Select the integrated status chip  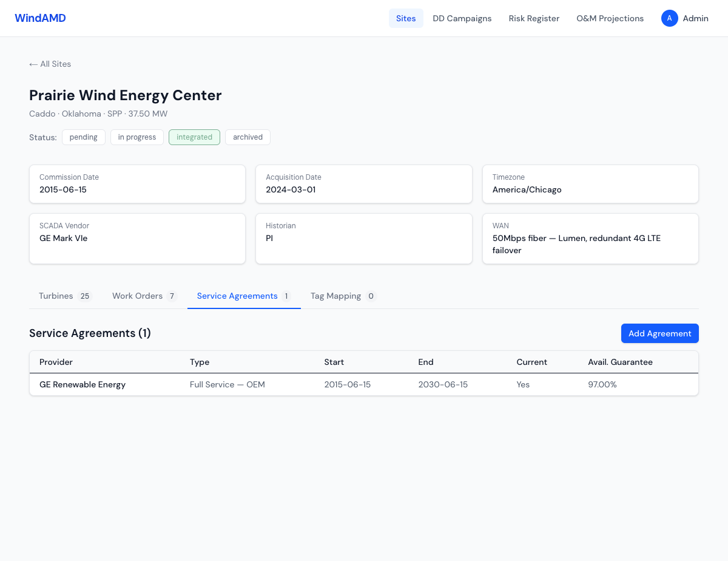coord(194,137)
